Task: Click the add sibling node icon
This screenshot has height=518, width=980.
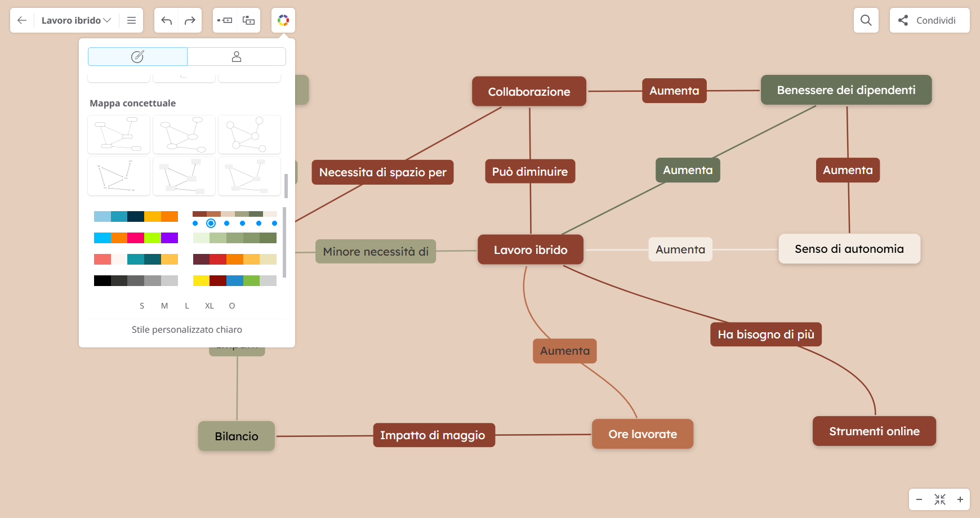Action: (225, 20)
